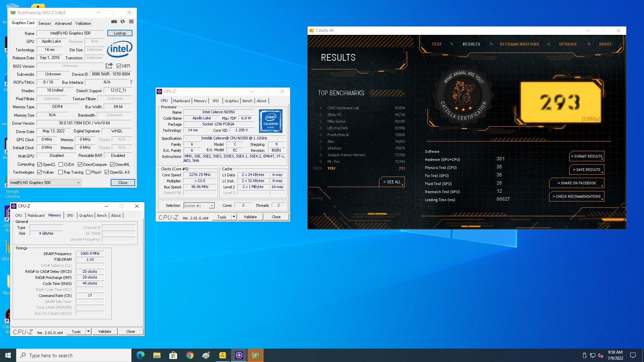
Task: Click the Intel logo in GPU-Z
Action: pyautogui.click(x=120, y=49)
